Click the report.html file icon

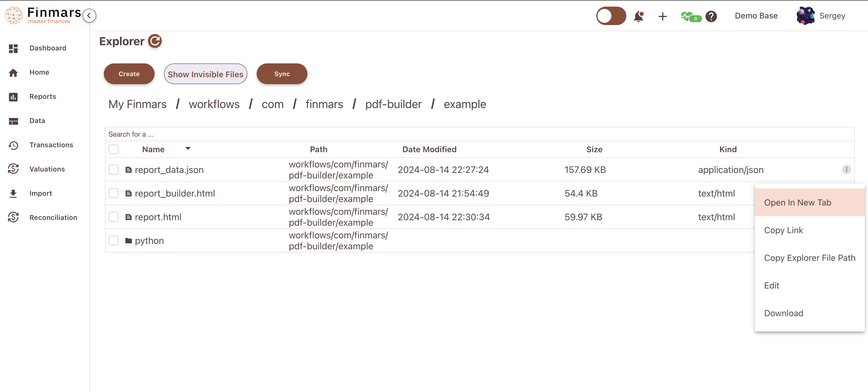pyautogui.click(x=128, y=217)
